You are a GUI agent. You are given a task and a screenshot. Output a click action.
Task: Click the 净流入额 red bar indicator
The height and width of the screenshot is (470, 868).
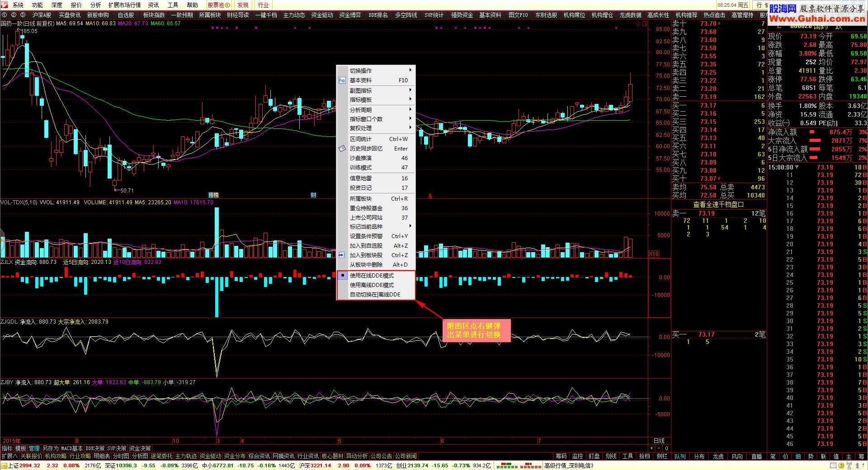click(812, 132)
